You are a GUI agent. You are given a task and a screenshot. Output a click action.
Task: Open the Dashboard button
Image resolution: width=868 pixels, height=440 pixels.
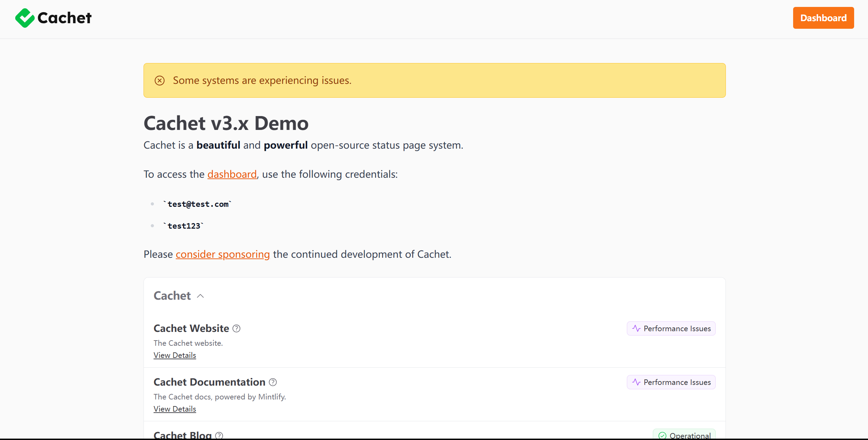(x=823, y=18)
